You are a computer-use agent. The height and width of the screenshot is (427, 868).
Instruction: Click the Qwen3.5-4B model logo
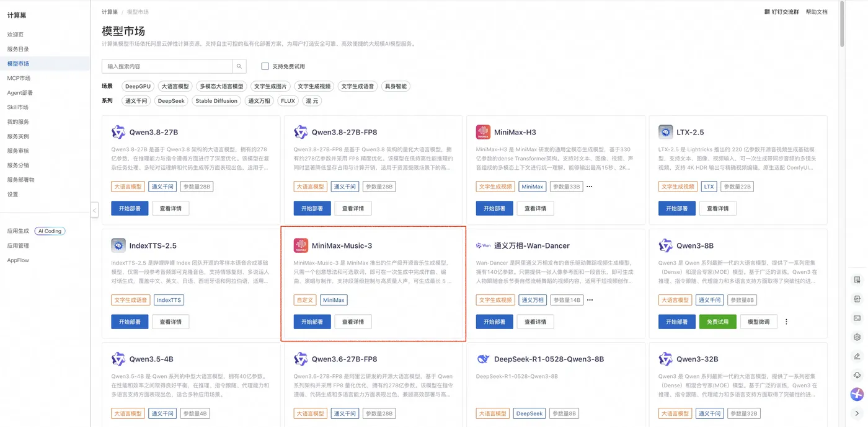[118, 359]
